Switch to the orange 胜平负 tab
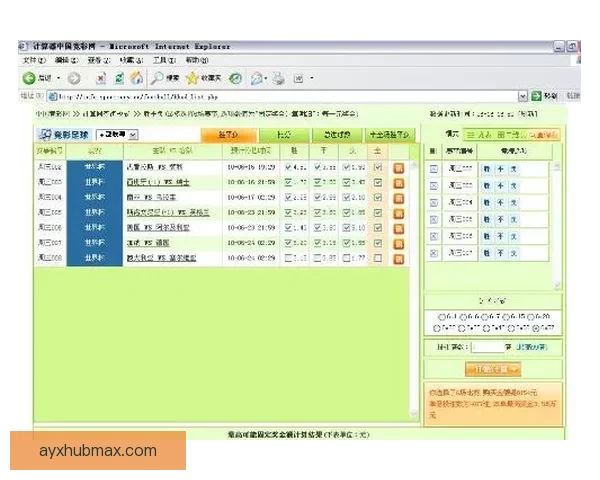The width and height of the screenshot is (600, 480). tap(228, 135)
